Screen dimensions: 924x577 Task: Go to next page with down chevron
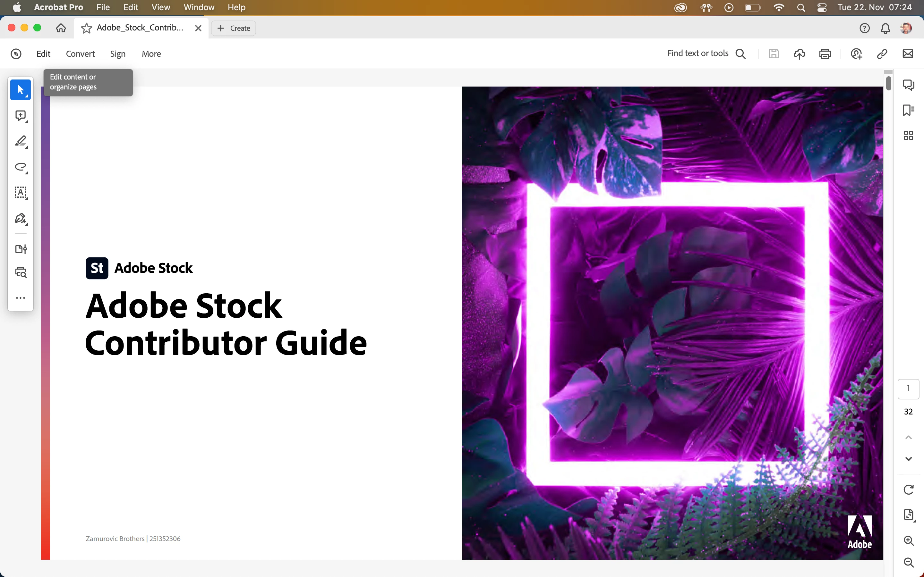tap(908, 459)
